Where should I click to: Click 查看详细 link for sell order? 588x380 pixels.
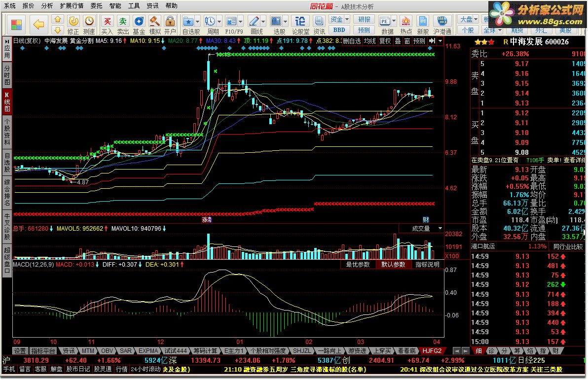[574, 160]
